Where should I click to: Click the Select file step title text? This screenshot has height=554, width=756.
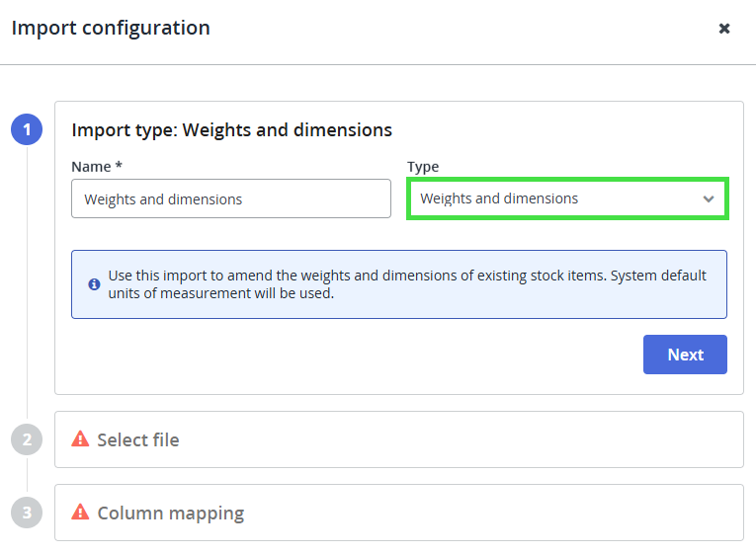[138, 439]
